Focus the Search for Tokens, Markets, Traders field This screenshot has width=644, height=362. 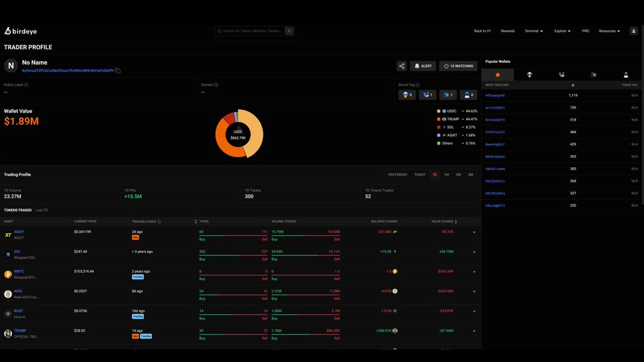254,31
